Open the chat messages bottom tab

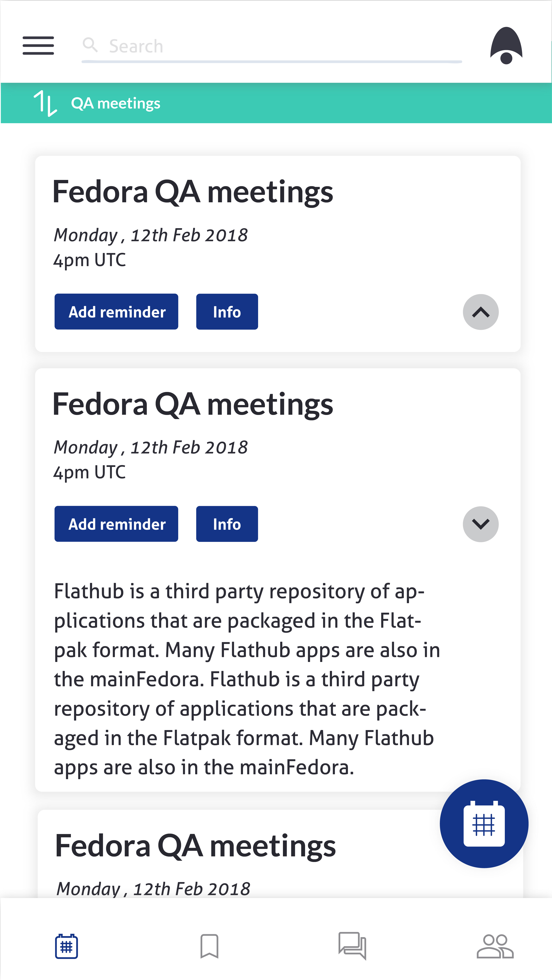coord(352,946)
